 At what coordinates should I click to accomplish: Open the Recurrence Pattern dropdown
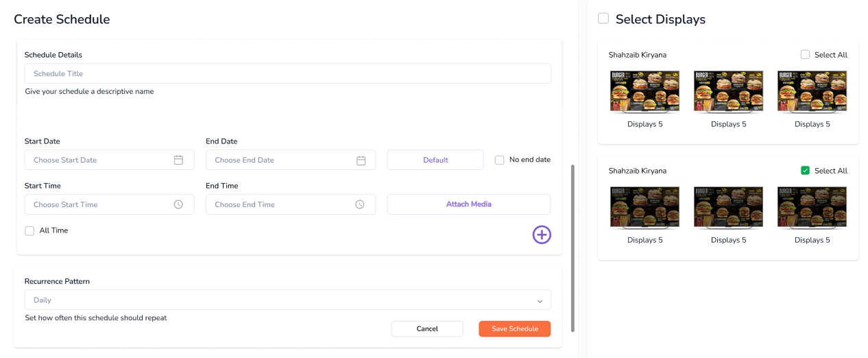(x=287, y=300)
